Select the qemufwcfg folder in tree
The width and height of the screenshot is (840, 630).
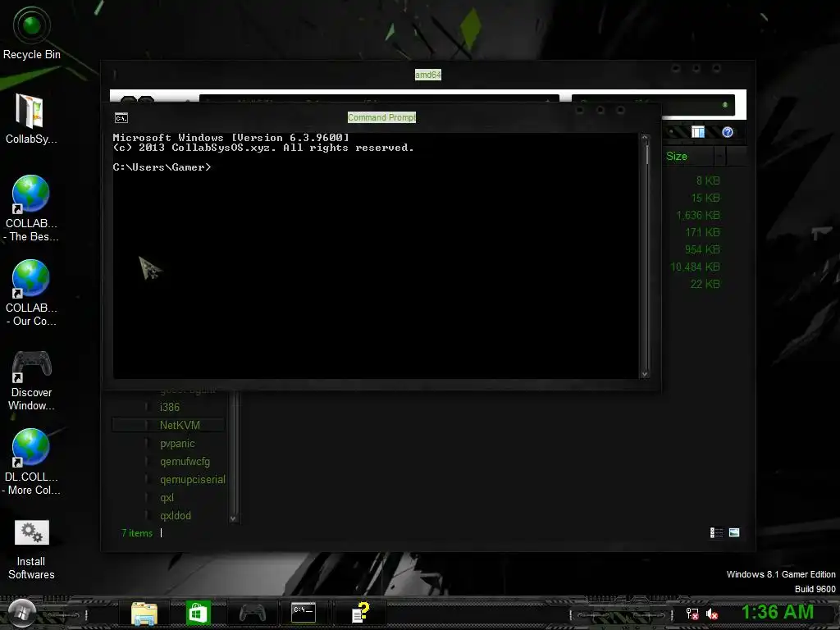[185, 462]
